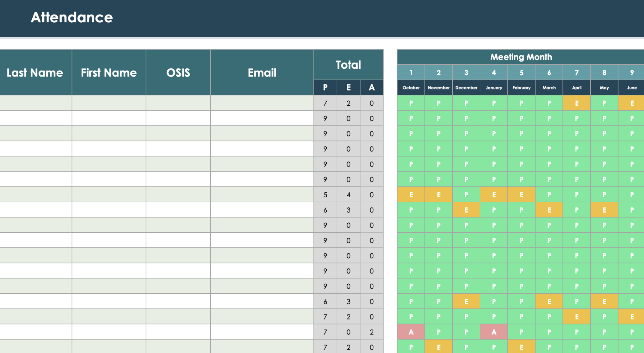Click meeting number 2 header

439,73
